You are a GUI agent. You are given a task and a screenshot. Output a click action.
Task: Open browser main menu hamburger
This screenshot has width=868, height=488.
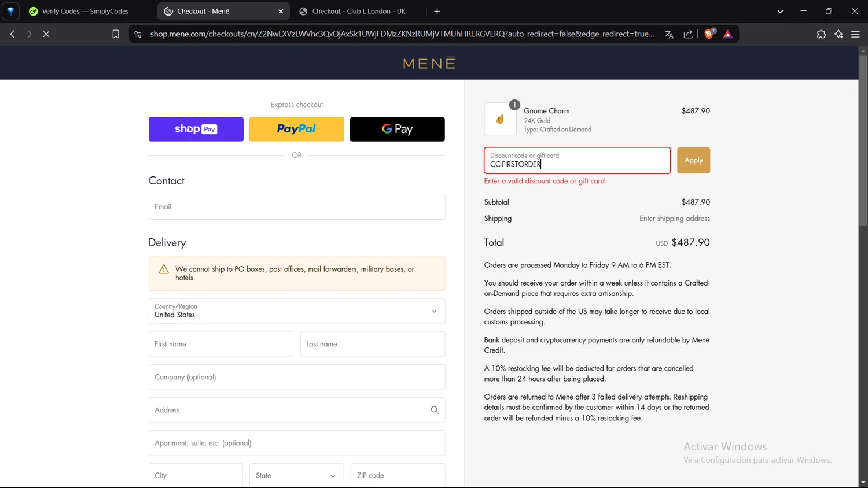click(855, 34)
